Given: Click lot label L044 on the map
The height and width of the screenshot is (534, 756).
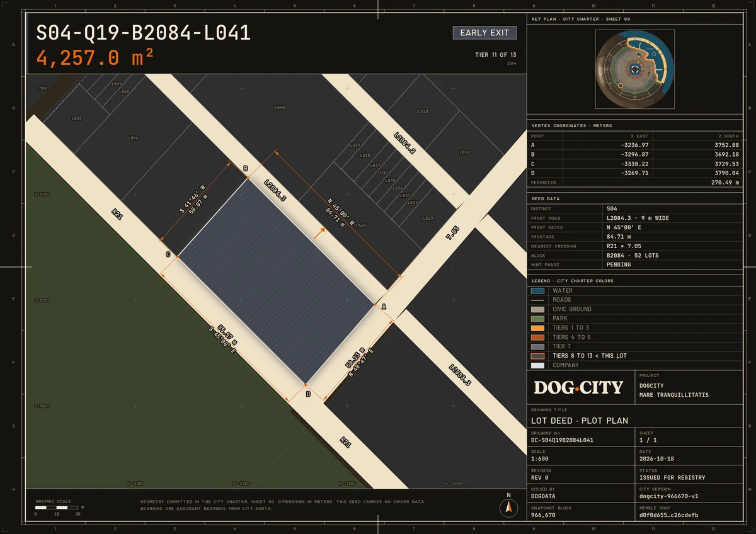Looking at the screenshot, I should point(133,138).
